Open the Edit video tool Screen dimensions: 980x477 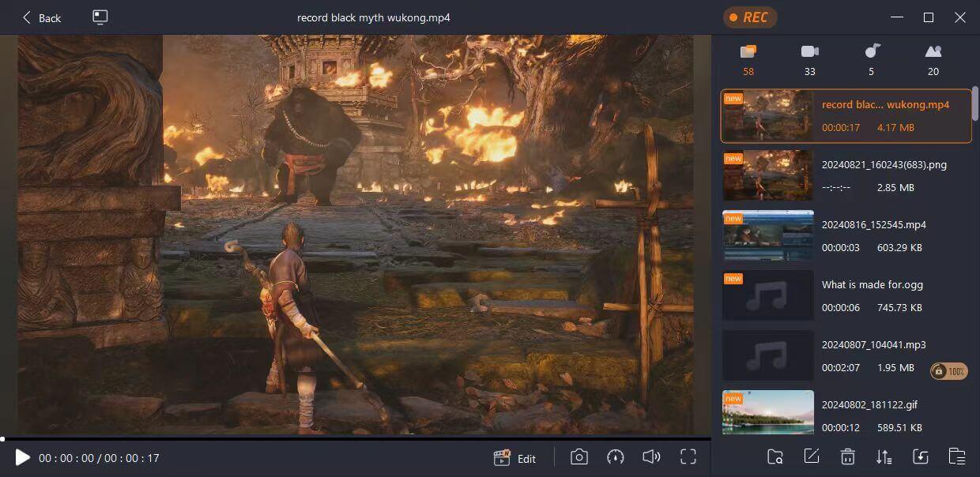514,458
